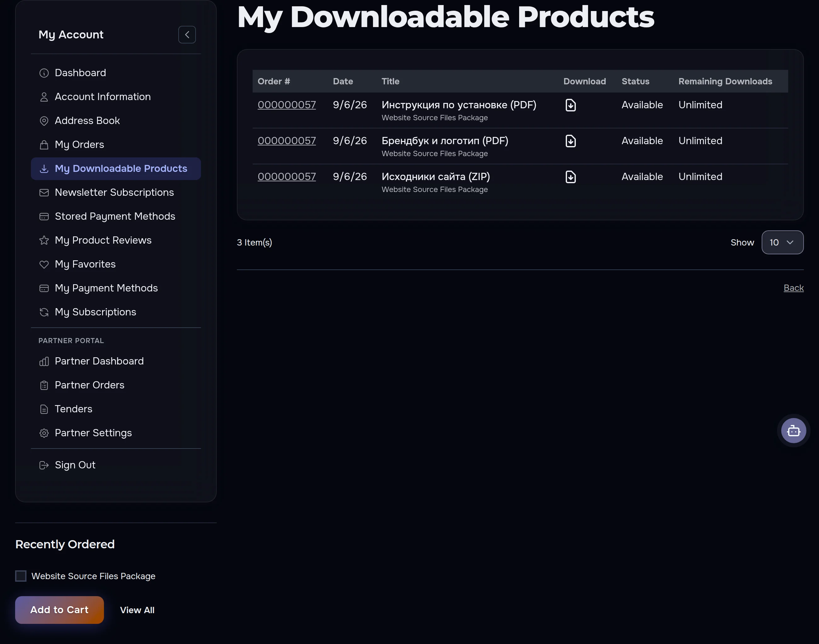Download the Инструкция по установке (PDF) file
Screen dimensions: 819x644
pyautogui.click(x=570, y=105)
